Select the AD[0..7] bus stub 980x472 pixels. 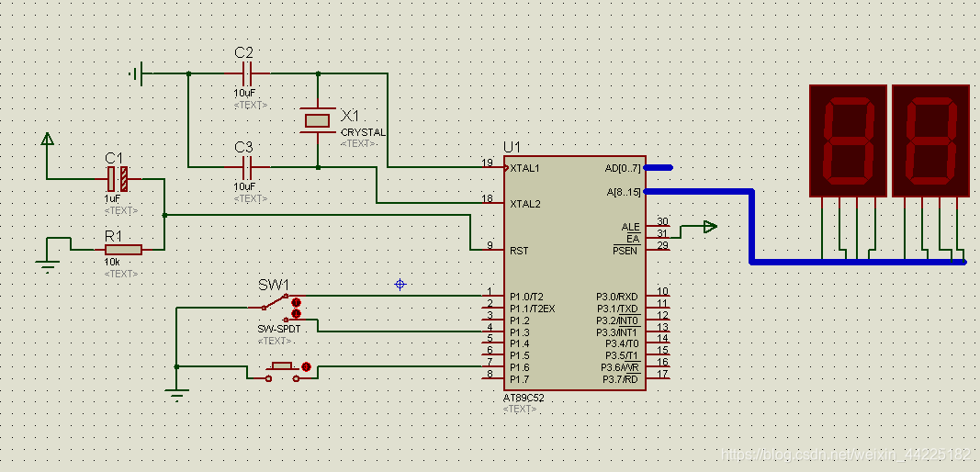click(659, 167)
